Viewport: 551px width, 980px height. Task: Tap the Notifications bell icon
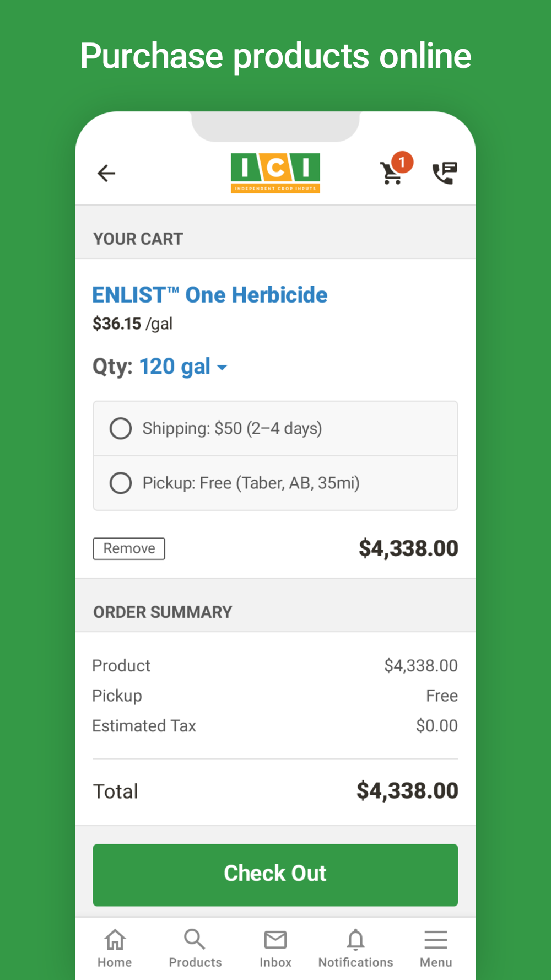point(355,940)
